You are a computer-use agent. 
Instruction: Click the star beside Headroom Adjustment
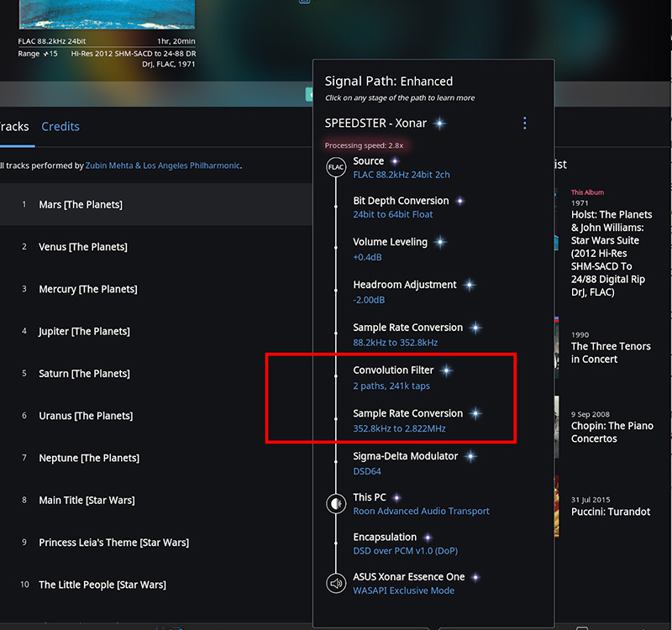coord(470,285)
